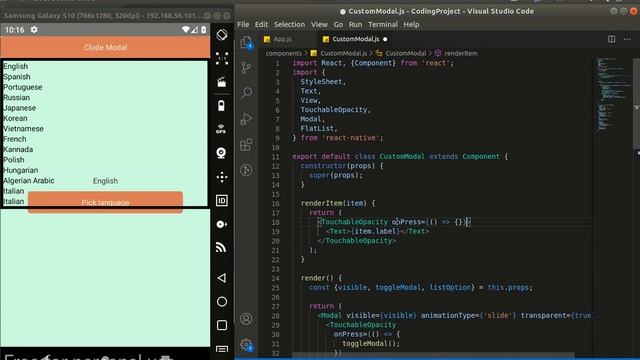The width and height of the screenshot is (640, 360).
Task: Open the Extensions view
Action: pos(246,144)
